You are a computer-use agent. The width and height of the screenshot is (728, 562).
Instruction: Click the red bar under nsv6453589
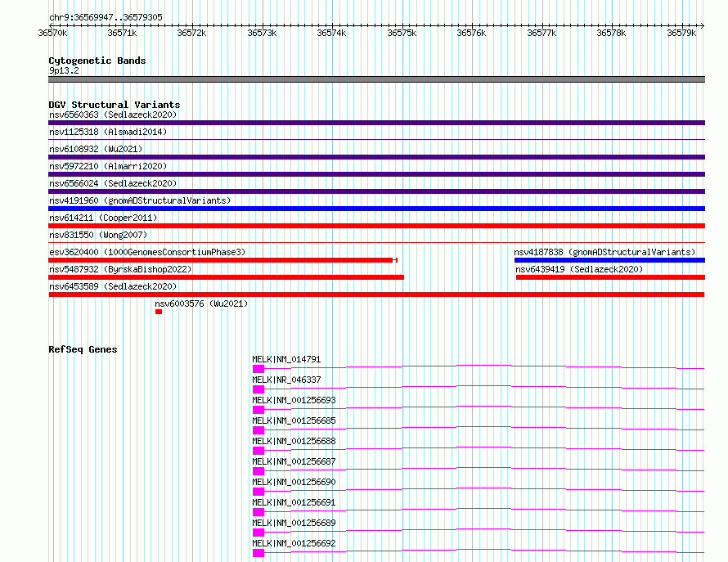coord(376,294)
